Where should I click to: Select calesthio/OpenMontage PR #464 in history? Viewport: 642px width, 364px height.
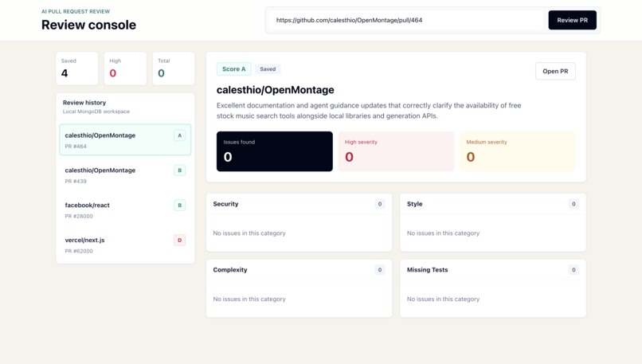click(x=125, y=139)
